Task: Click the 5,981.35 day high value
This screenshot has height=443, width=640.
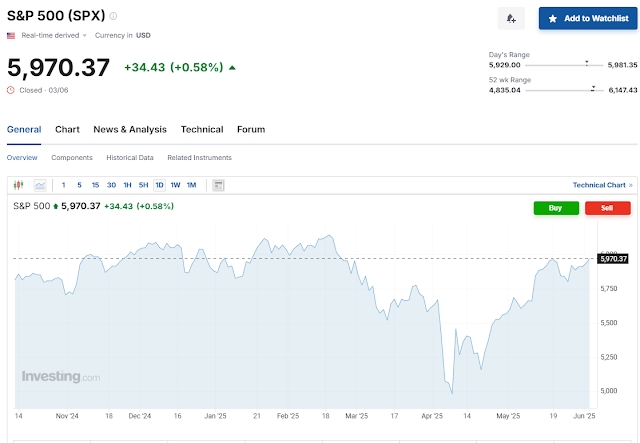Action: (x=622, y=65)
